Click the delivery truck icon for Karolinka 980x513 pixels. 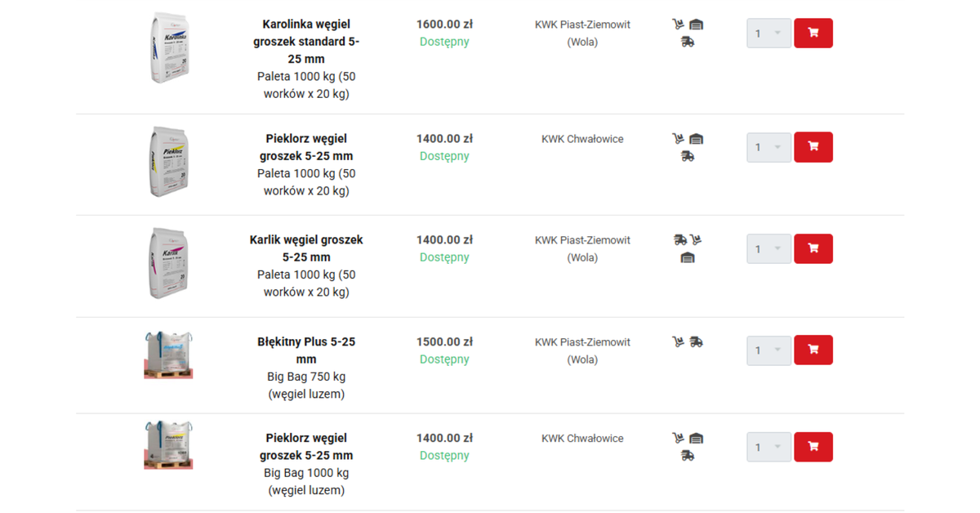[688, 42]
